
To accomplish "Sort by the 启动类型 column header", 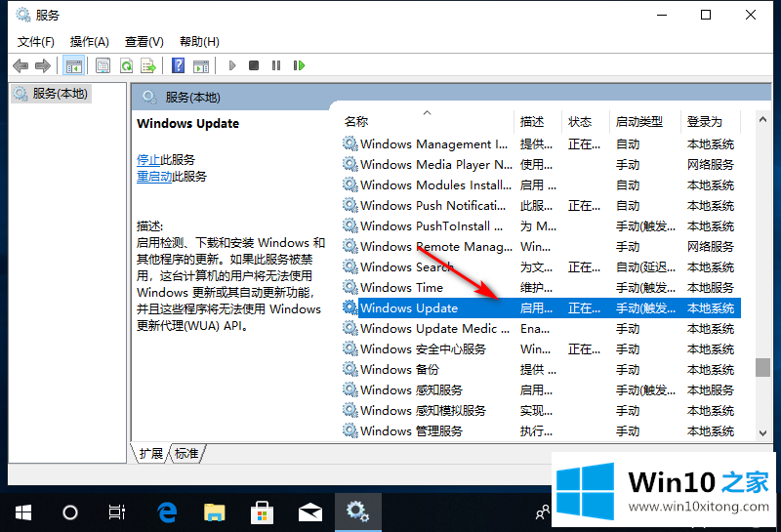I will [x=645, y=122].
